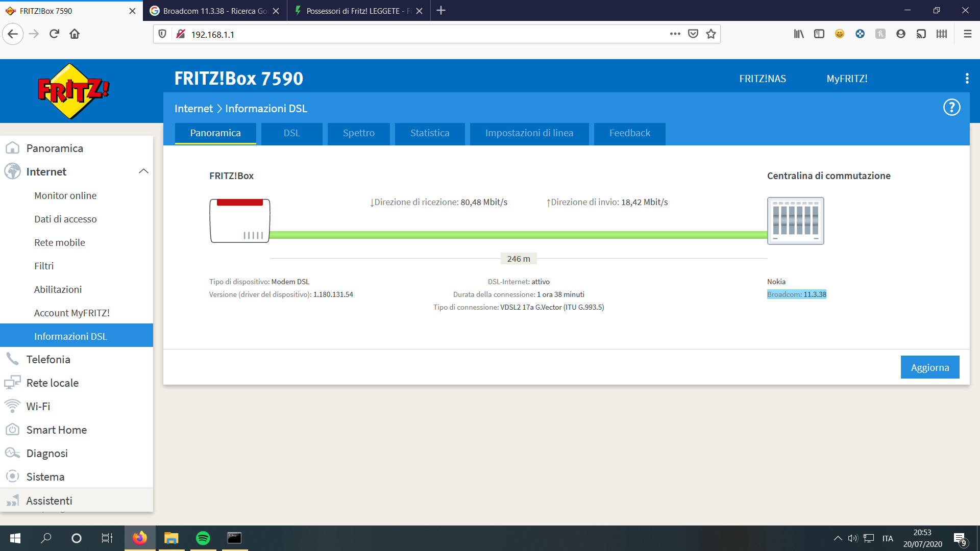Bookmark page with the star icon
Screen dimensions: 980x551
(710, 34)
